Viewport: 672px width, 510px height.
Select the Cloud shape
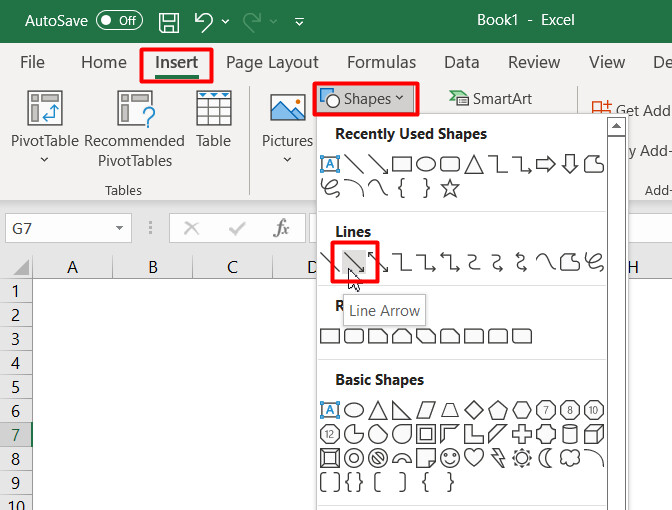(x=570, y=458)
